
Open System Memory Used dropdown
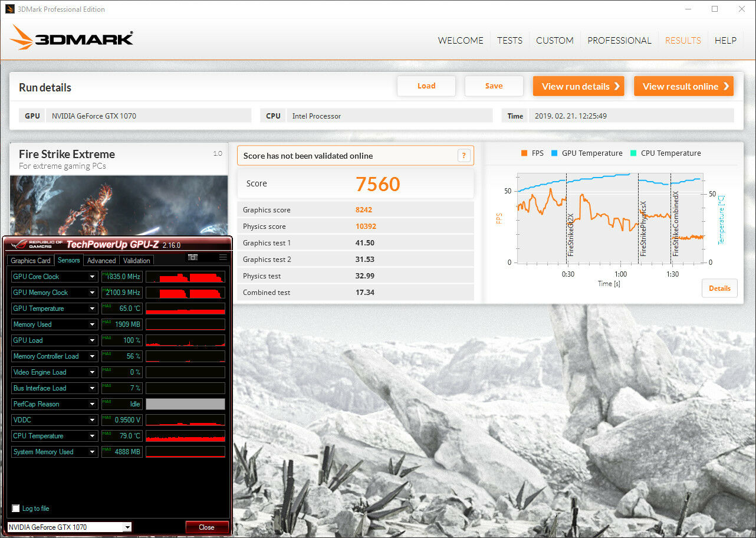tap(93, 452)
